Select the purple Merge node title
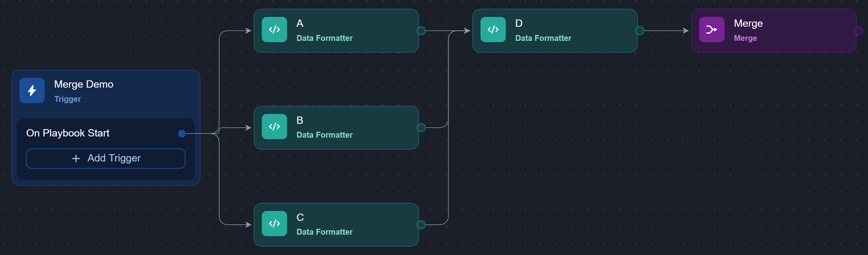Screen dimensions: 868x255 click(x=748, y=23)
